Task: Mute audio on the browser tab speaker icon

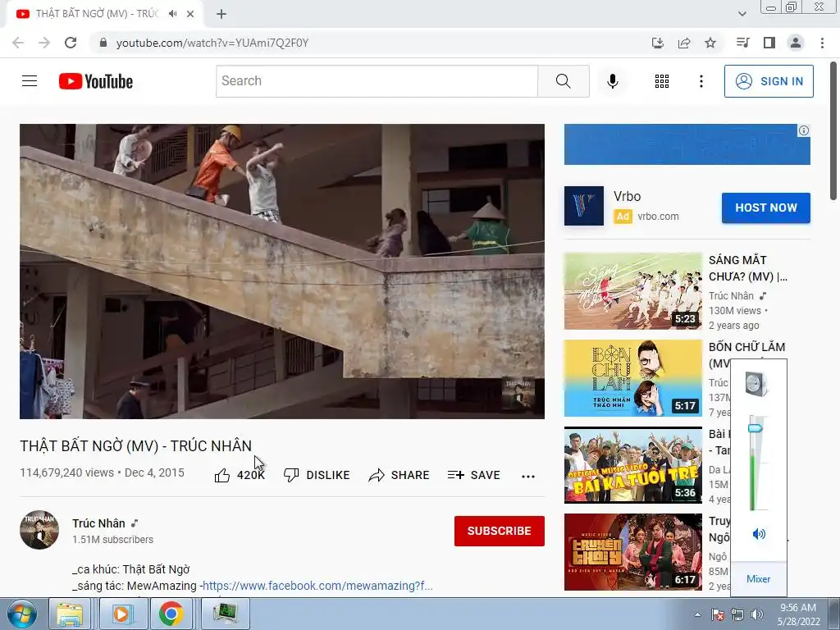Action: (x=172, y=14)
